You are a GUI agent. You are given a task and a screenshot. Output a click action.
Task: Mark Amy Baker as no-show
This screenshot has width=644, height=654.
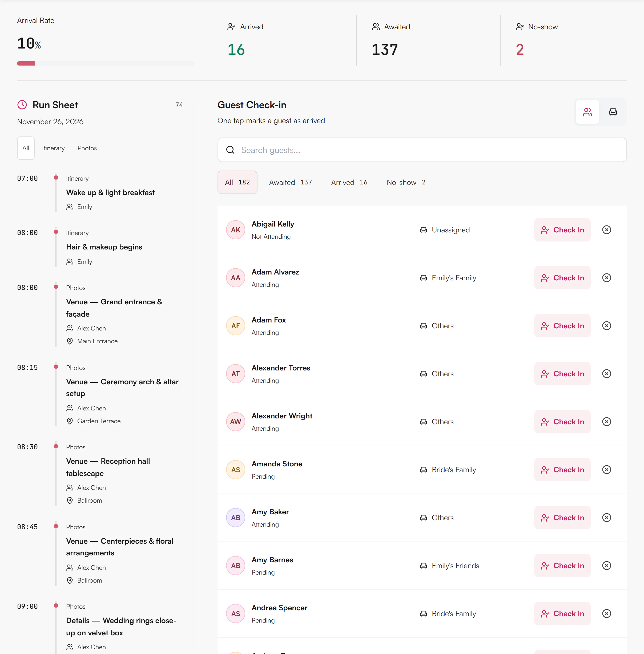click(606, 518)
